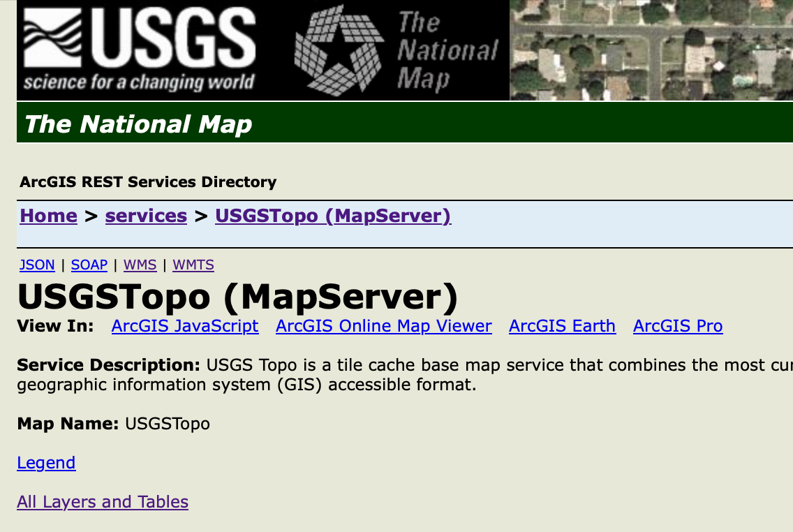Viewport: 793px width, 532px height.
Task: Click the 'Map Name:' label
Action: pyautogui.click(x=68, y=424)
